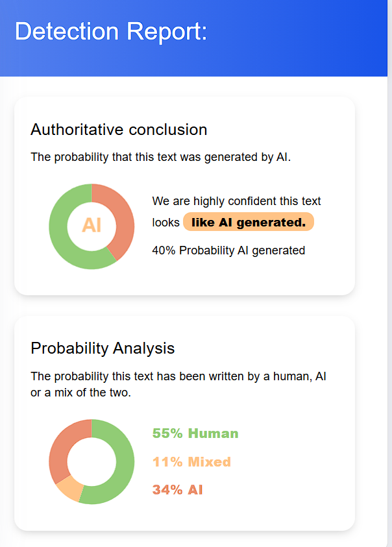This screenshot has width=392, height=547.
Task: Click the empty center of Probability Analysis donut
Action: click(x=92, y=461)
